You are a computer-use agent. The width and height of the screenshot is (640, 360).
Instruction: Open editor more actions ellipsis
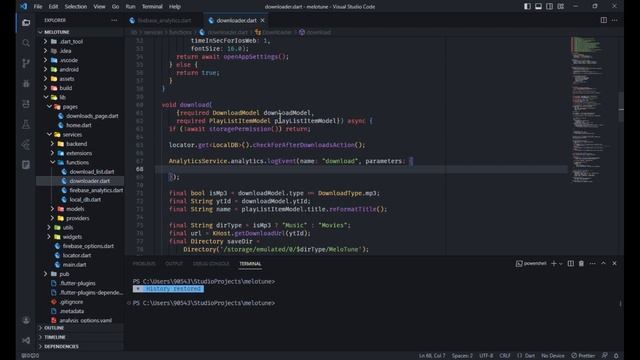(614, 20)
